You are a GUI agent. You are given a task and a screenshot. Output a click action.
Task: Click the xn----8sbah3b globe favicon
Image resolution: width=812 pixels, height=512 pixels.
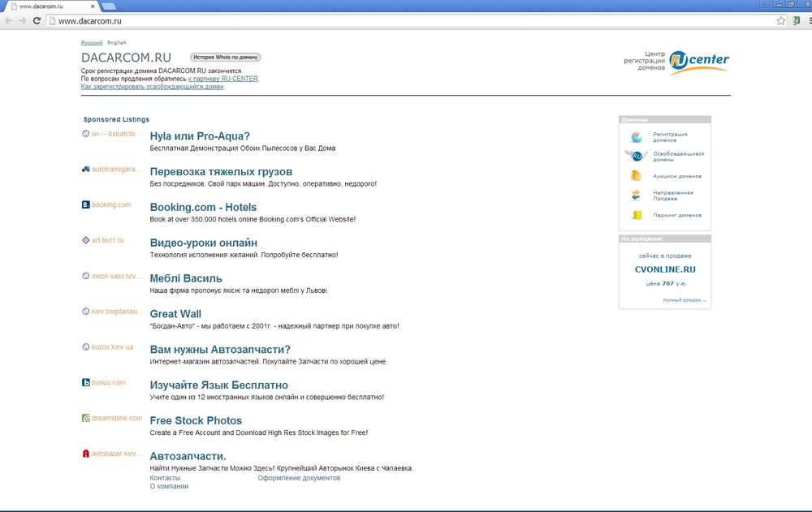pos(86,134)
